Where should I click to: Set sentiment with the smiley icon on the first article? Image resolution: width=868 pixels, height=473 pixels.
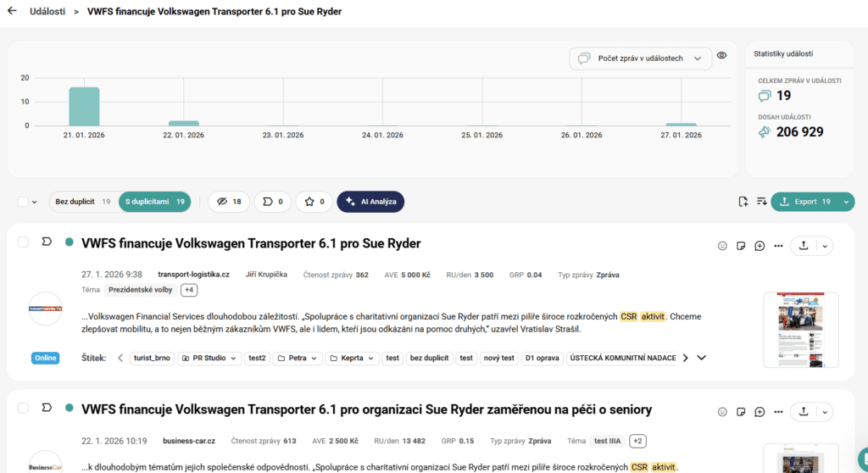722,246
